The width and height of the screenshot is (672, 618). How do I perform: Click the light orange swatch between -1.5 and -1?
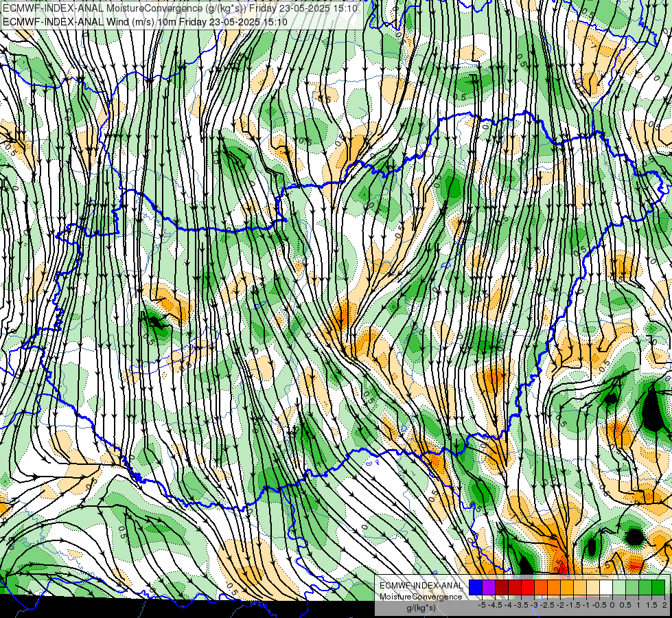[580, 587]
